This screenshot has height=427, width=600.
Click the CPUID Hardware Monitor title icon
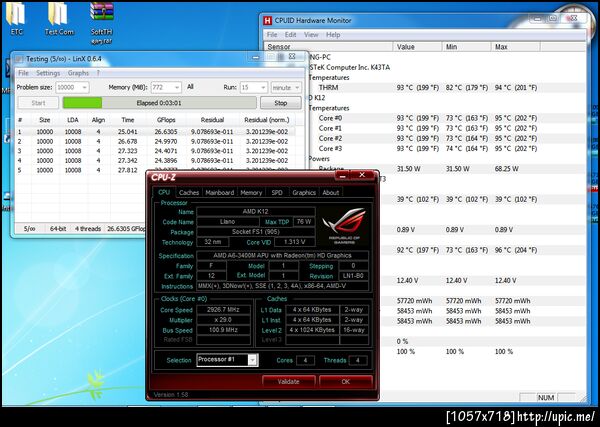tap(268, 21)
